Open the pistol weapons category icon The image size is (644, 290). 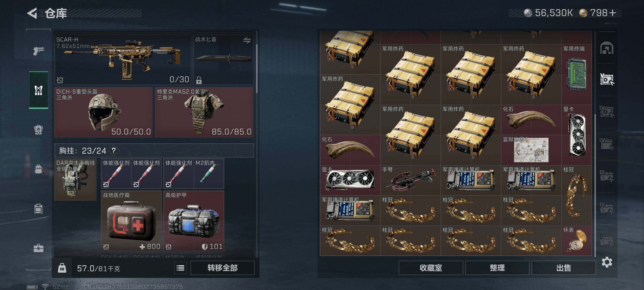(x=38, y=50)
